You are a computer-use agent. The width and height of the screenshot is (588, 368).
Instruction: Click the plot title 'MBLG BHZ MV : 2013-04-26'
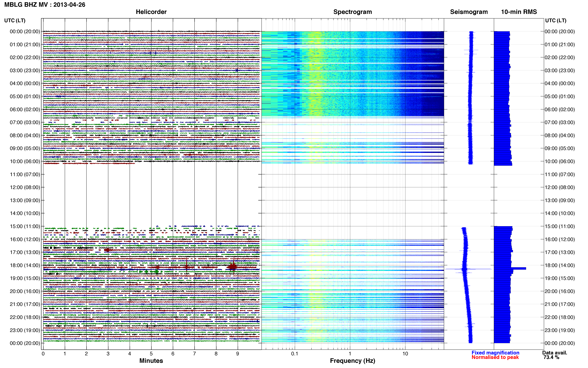click(45, 5)
